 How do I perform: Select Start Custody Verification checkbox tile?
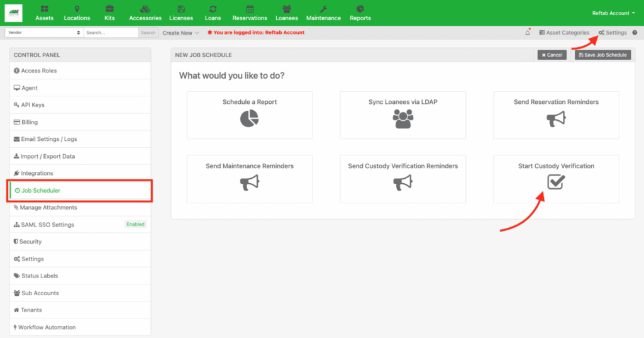point(556,179)
